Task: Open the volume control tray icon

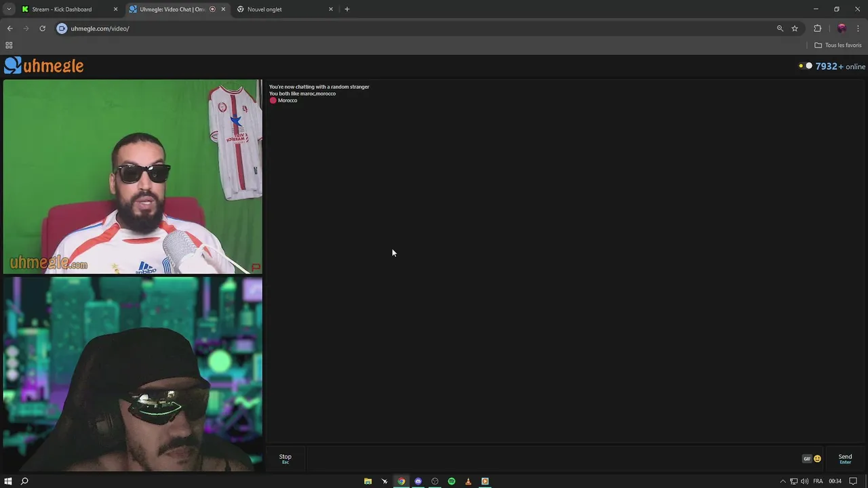Action: pos(804,481)
